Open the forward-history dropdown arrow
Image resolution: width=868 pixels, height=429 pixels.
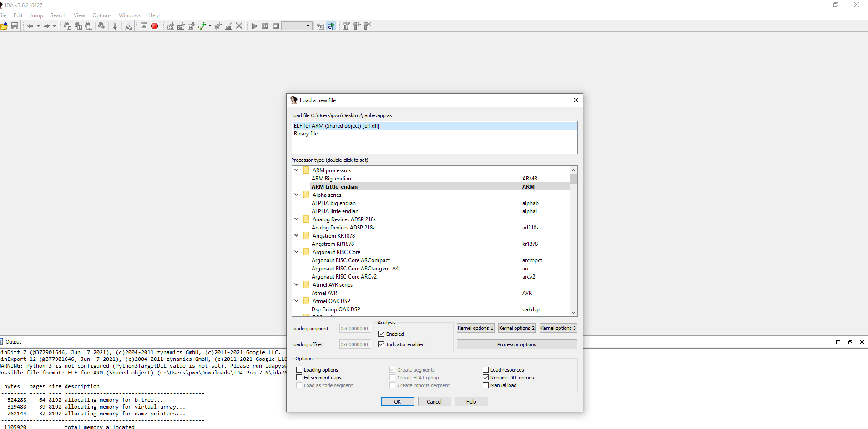click(54, 26)
